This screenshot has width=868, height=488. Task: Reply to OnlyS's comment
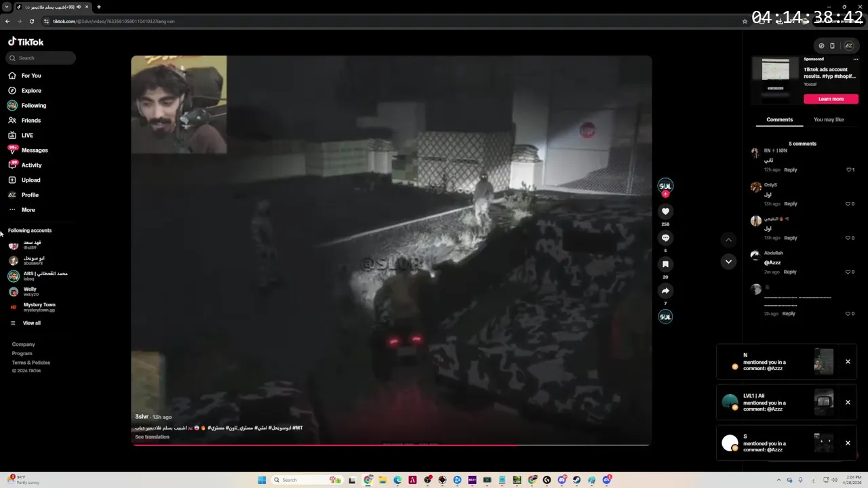[x=791, y=204]
